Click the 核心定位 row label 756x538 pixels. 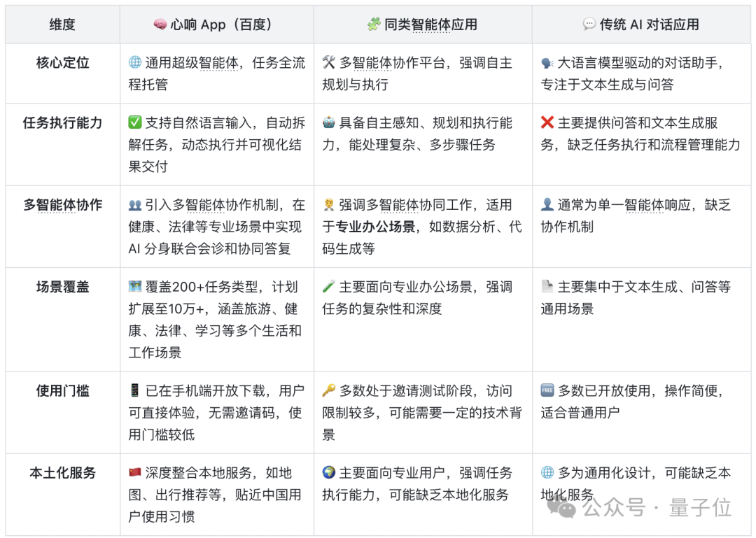(63, 63)
